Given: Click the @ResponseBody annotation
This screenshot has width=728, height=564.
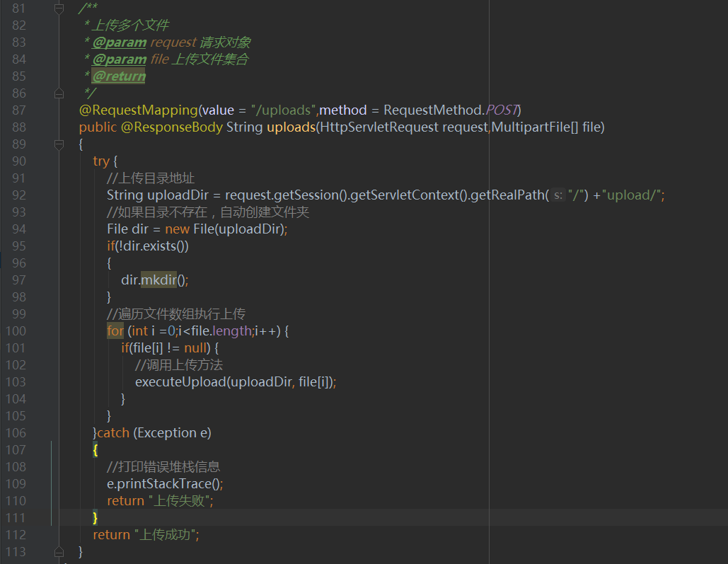Looking at the screenshot, I should click(x=172, y=127).
